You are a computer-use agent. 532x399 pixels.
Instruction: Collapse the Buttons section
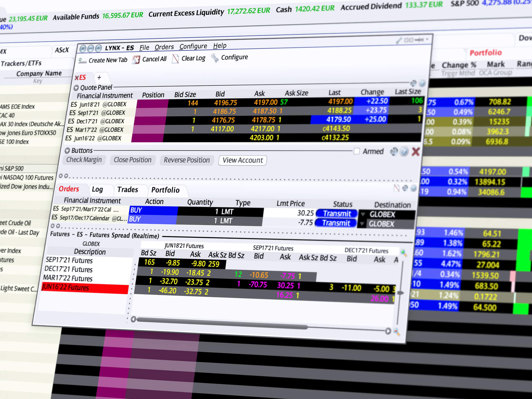(67, 151)
